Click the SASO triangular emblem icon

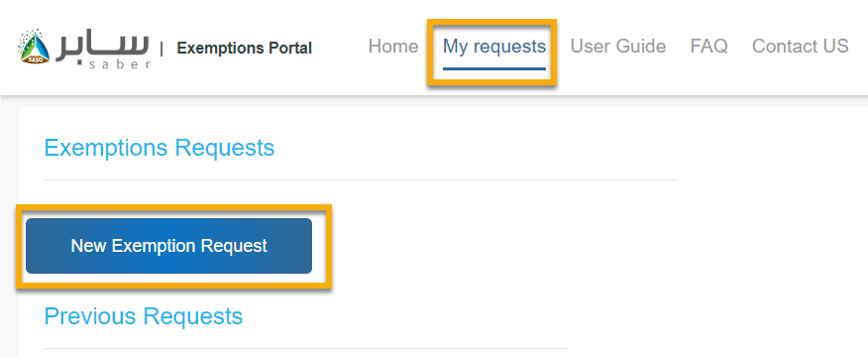coord(35,48)
